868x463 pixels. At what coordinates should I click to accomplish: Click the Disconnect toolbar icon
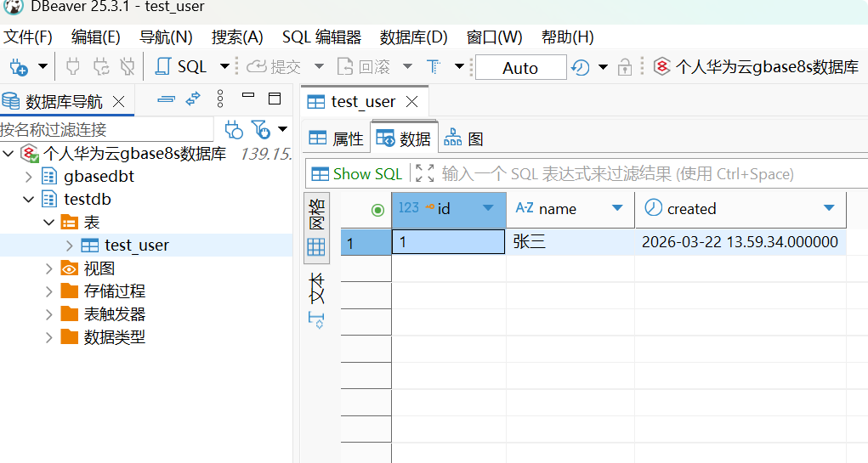click(x=128, y=67)
